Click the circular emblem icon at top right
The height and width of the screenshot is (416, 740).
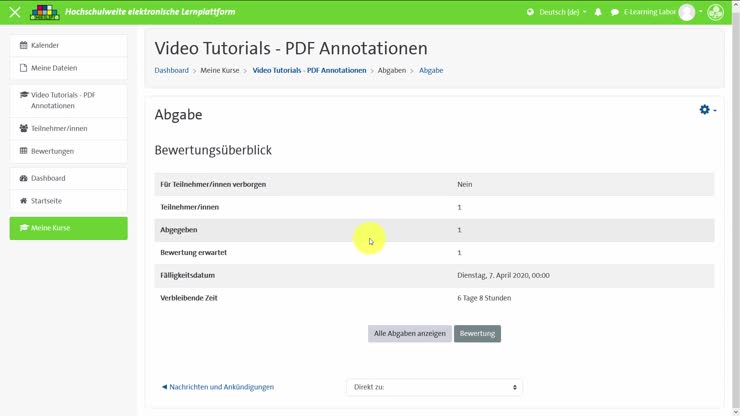coord(715,12)
